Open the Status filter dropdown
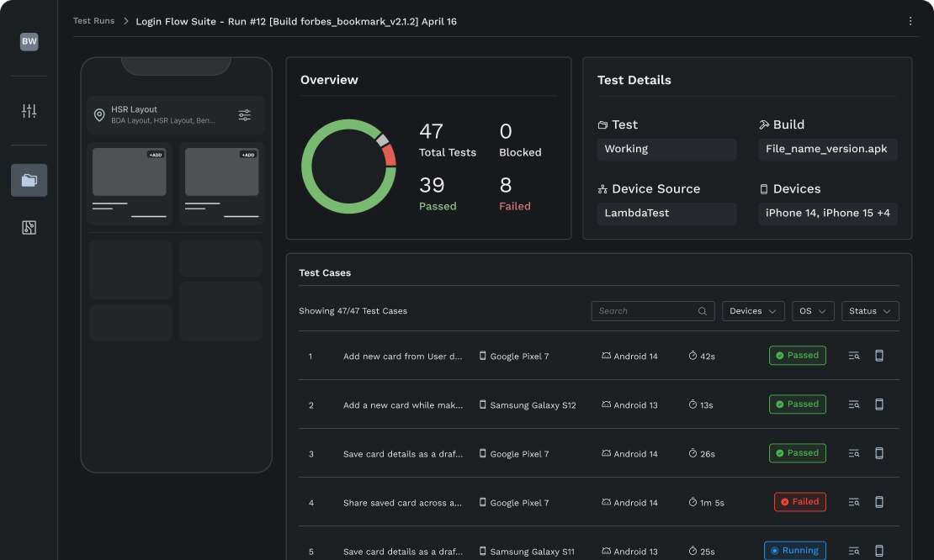 click(870, 311)
